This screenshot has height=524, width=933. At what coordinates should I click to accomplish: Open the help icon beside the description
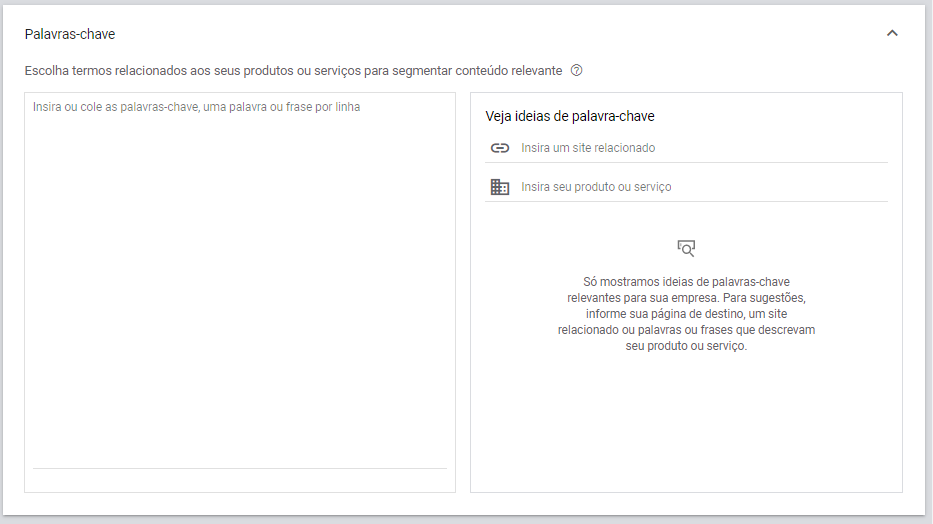click(x=576, y=70)
